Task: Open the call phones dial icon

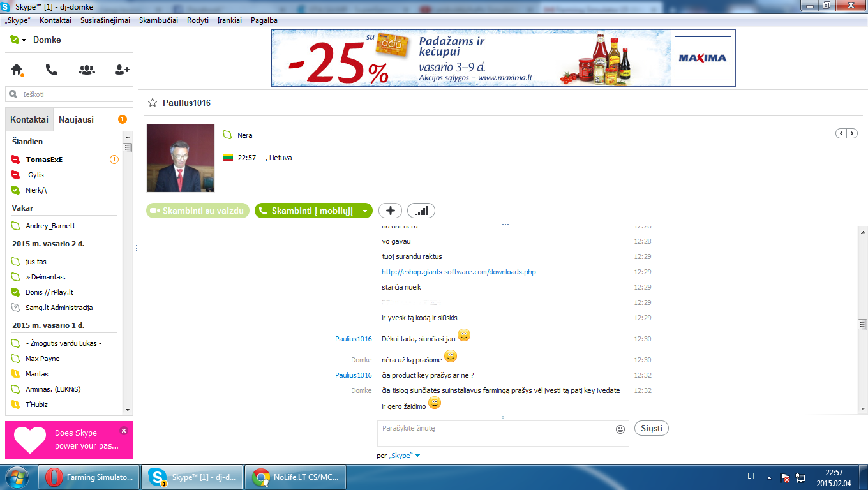Action: (52, 70)
